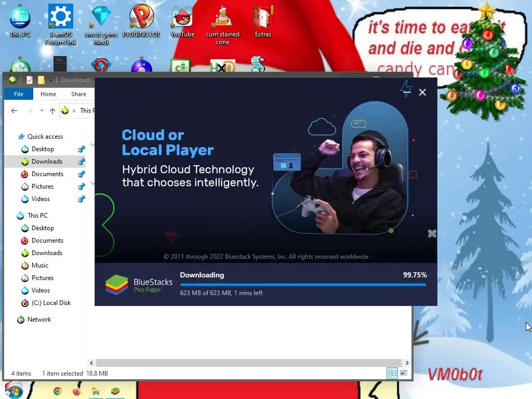Select Documents under This PC
This screenshot has height=399, width=532.
[x=47, y=241]
